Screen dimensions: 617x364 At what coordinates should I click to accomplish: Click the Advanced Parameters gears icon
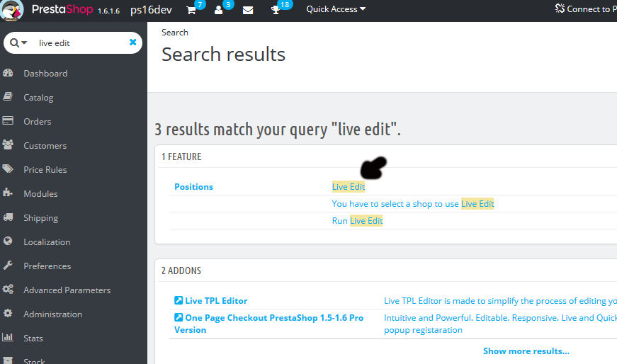8,289
